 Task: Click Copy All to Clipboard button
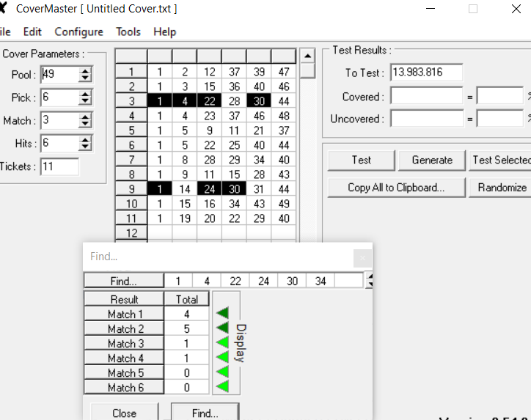[396, 188]
